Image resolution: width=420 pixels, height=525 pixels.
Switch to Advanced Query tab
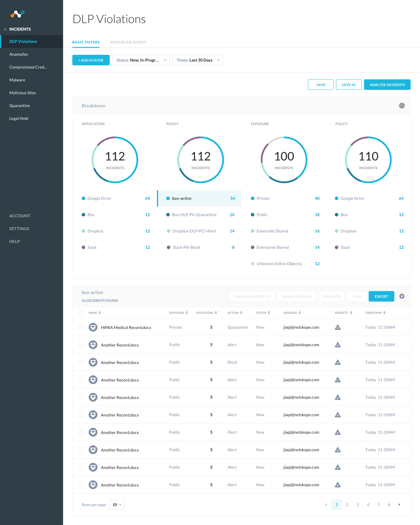[x=128, y=42]
